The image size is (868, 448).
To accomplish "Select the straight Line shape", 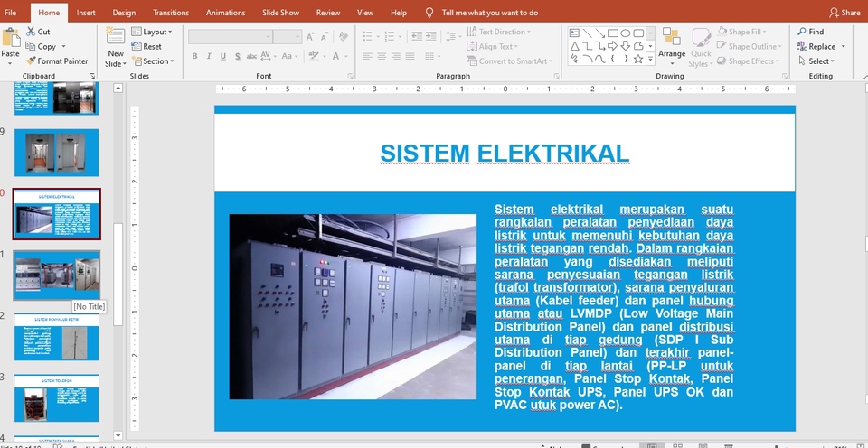I will tap(588, 33).
